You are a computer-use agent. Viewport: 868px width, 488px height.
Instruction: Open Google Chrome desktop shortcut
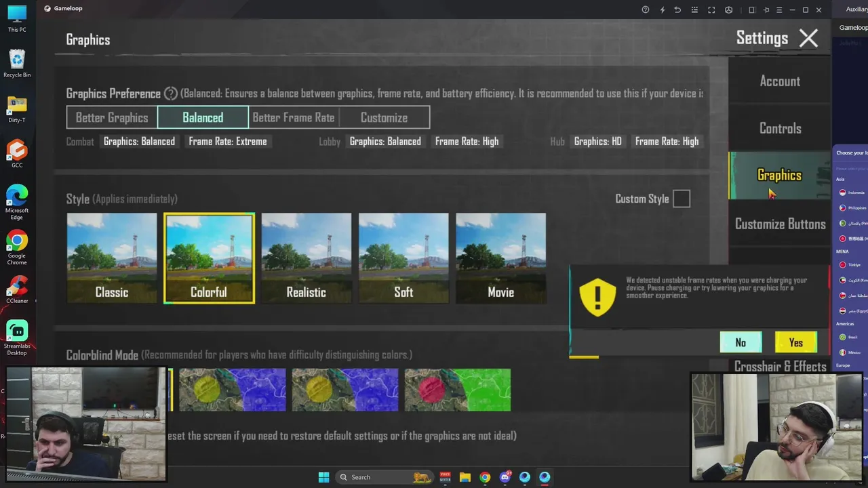17,247
